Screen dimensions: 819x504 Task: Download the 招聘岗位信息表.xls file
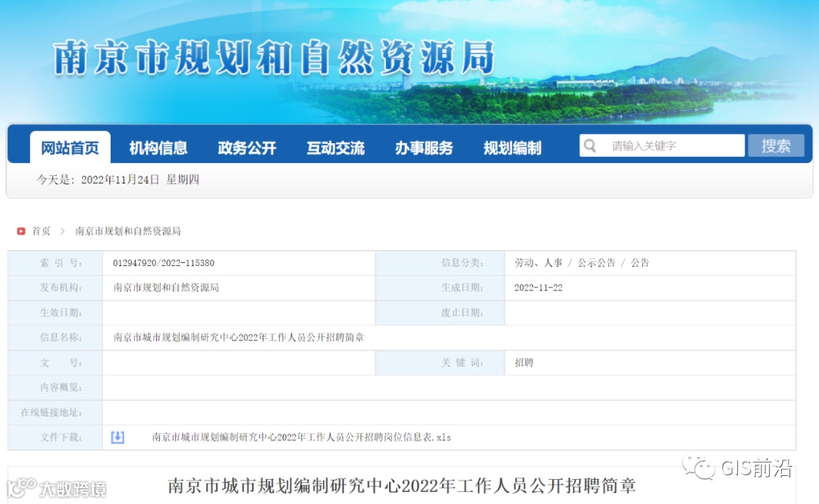tap(301, 437)
